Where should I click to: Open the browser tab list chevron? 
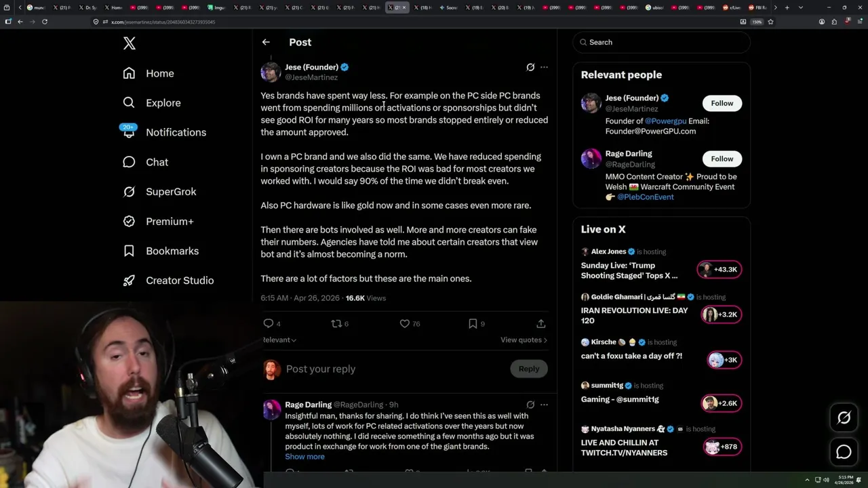[801, 7]
